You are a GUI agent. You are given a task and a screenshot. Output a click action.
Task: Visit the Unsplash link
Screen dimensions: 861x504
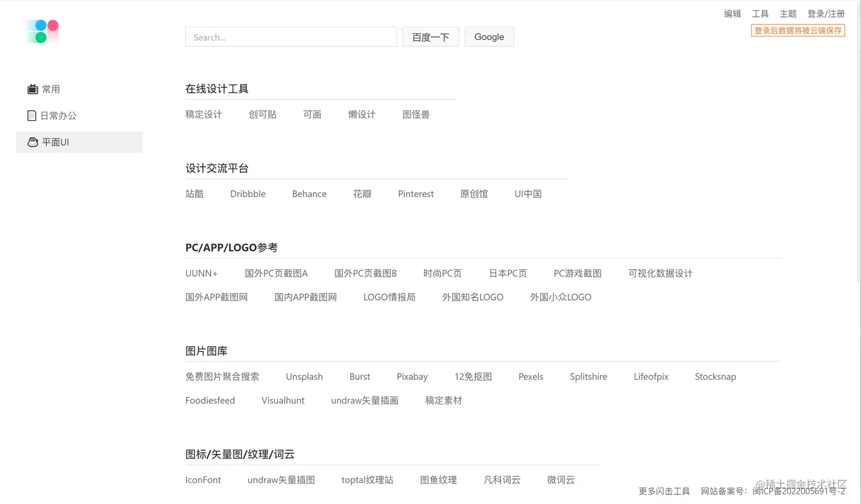[304, 377]
